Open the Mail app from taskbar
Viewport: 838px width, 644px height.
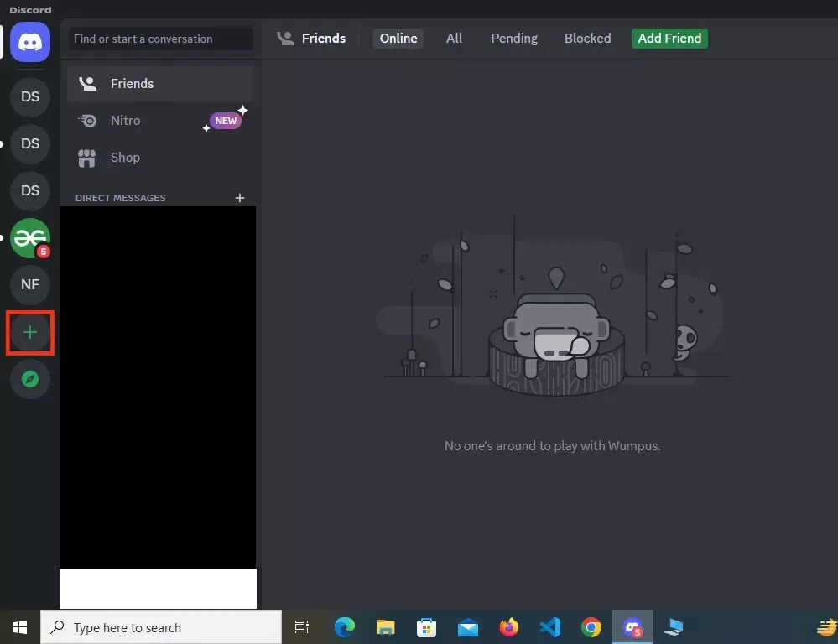(x=467, y=627)
